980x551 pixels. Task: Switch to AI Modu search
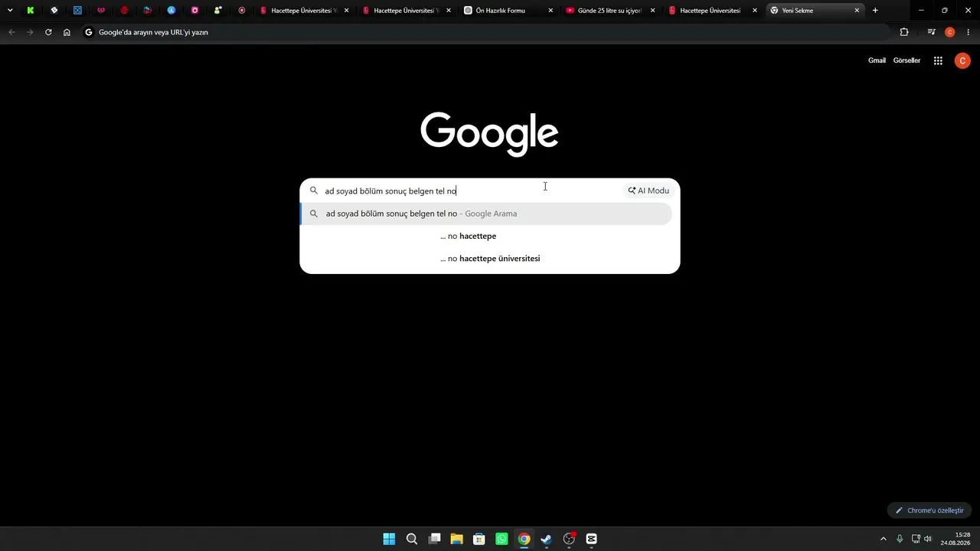[648, 191]
